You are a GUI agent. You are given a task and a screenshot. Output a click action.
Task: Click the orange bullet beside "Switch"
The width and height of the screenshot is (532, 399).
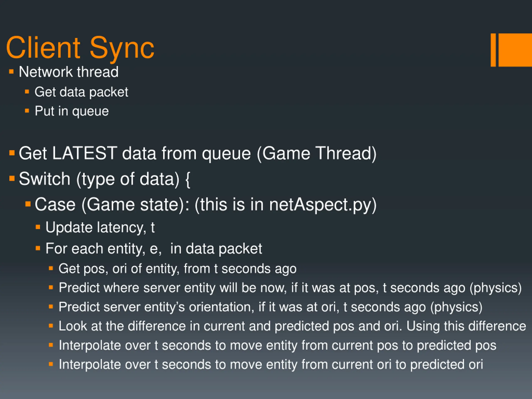(x=12, y=179)
